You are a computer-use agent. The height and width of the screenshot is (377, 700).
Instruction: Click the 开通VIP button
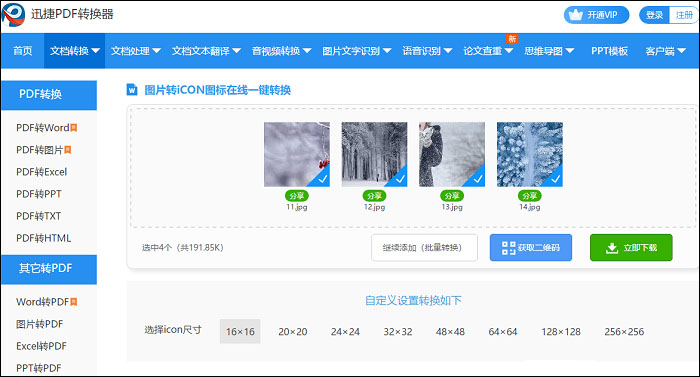[596, 15]
